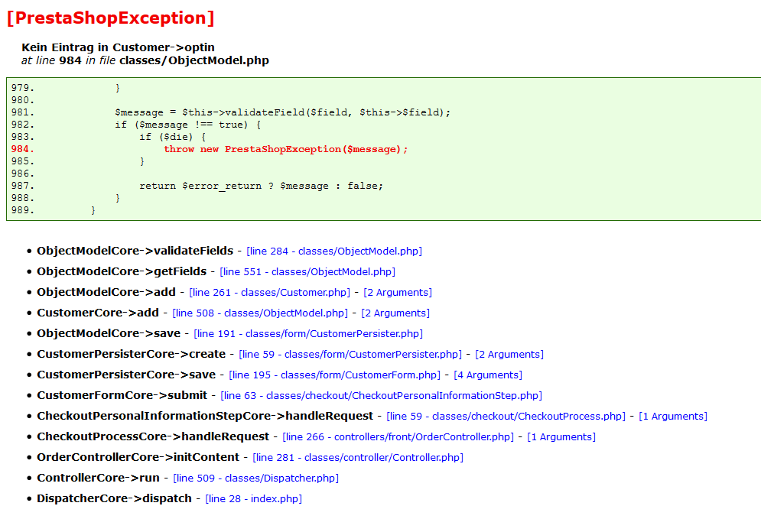
Task: Expand '1 Arguments' on CheckoutPersonalInformationStepCore row
Action: (673, 416)
